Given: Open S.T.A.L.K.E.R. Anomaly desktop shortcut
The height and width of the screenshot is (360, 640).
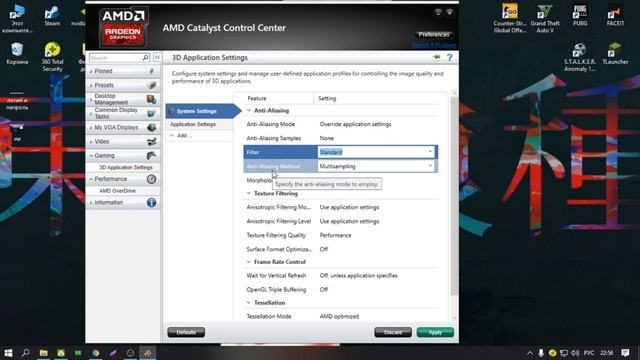Looking at the screenshot, I should pos(580,57).
